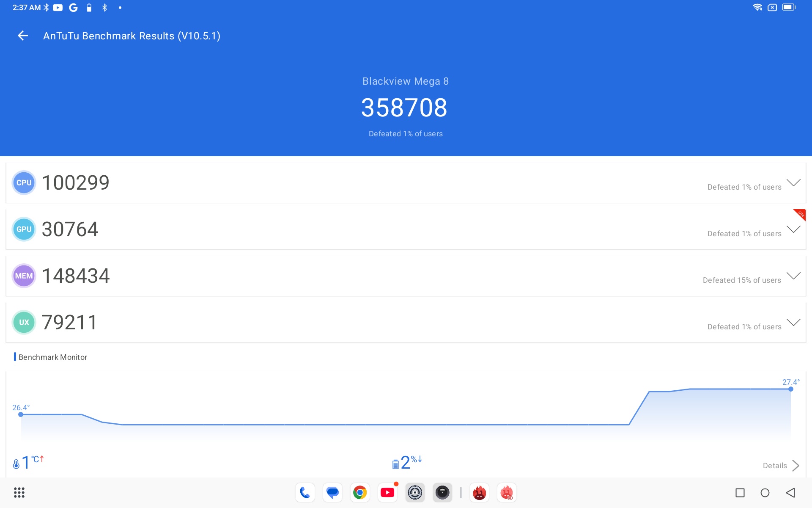Click the CPU score 100299

(x=76, y=183)
